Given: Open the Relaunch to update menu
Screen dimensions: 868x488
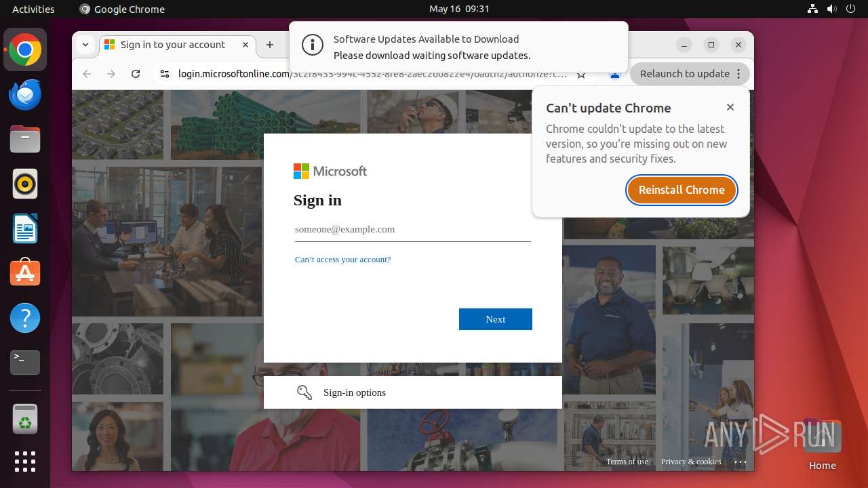Looking at the screenshot, I should tap(690, 74).
